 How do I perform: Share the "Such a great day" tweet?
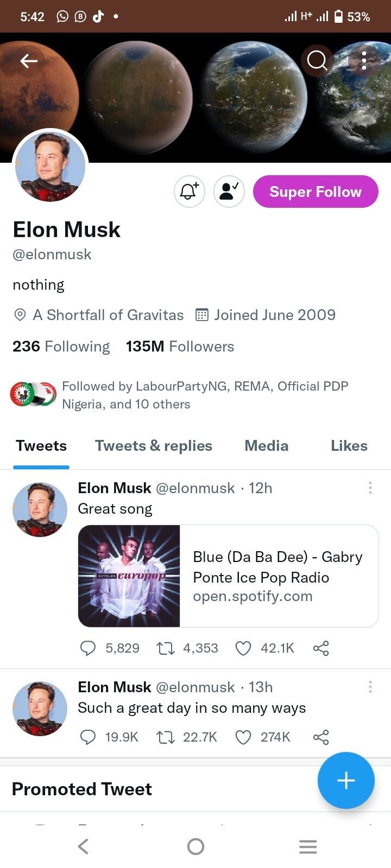click(x=321, y=737)
